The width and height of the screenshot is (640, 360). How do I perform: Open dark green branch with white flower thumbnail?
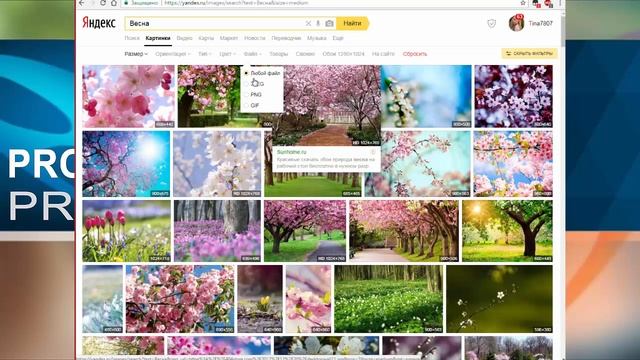[x=499, y=299]
